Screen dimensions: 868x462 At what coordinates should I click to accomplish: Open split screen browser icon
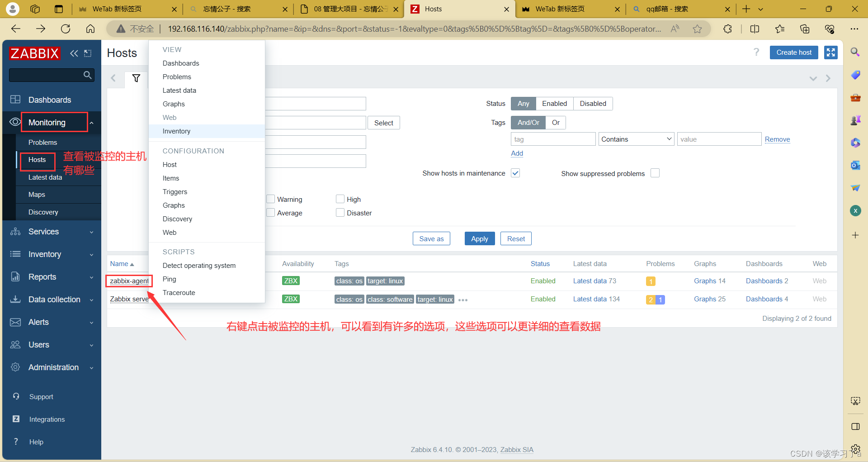pos(755,29)
